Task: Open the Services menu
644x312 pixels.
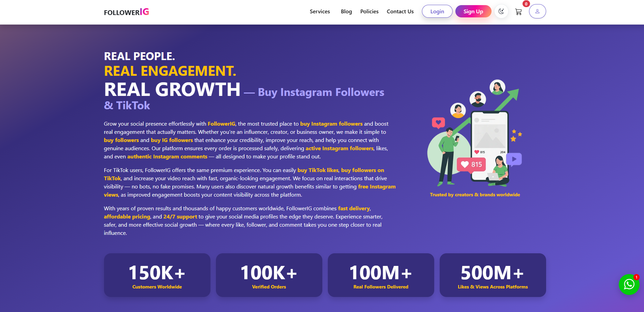Action: pos(320,11)
